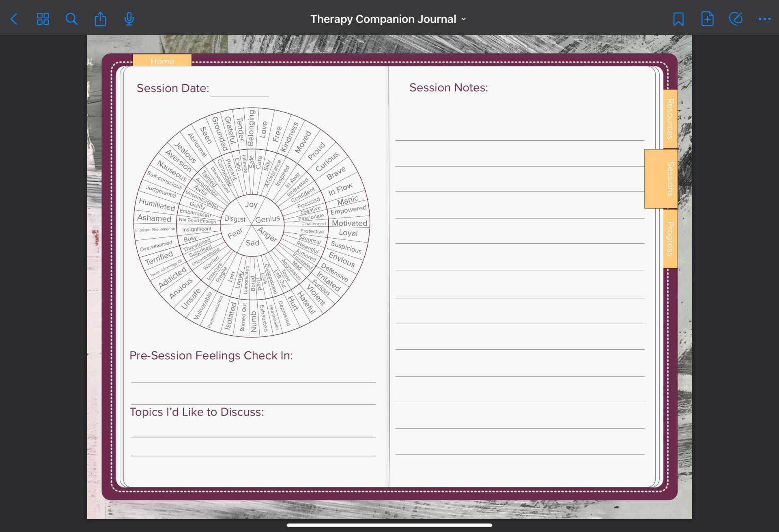The width and height of the screenshot is (779, 532).
Task: Expand Therapy Companion Journal title dropdown
Action: pos(388,19)
